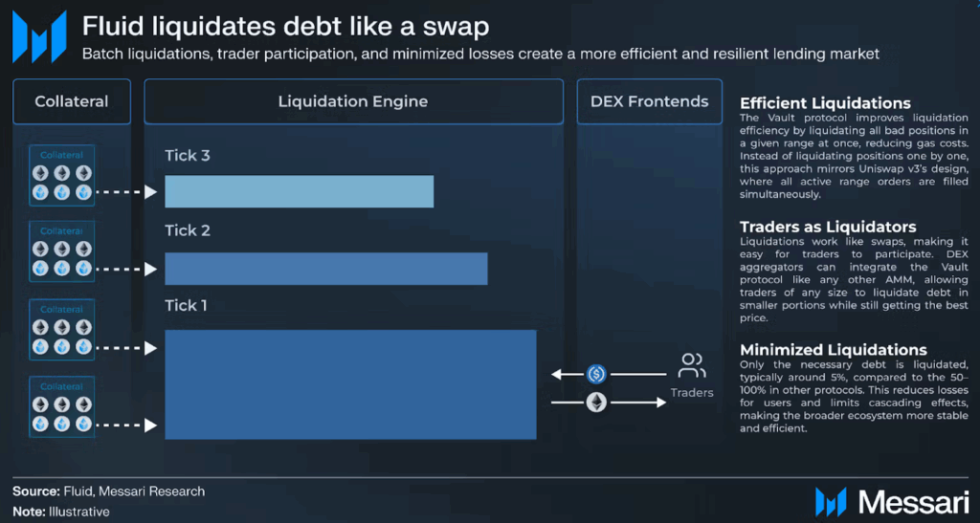
Task: Click the Source: Fluid, Messari Research text
Action: 108,490
